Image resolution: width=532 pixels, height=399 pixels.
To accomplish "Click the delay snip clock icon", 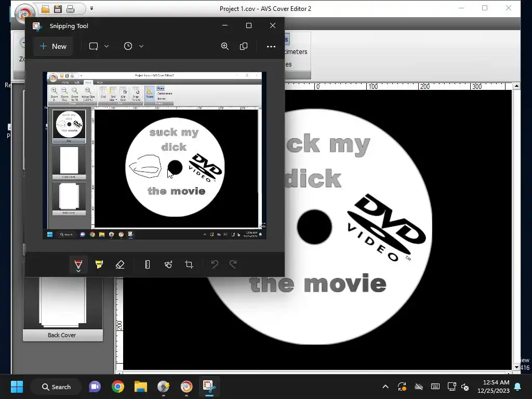I will pos(128,46).
